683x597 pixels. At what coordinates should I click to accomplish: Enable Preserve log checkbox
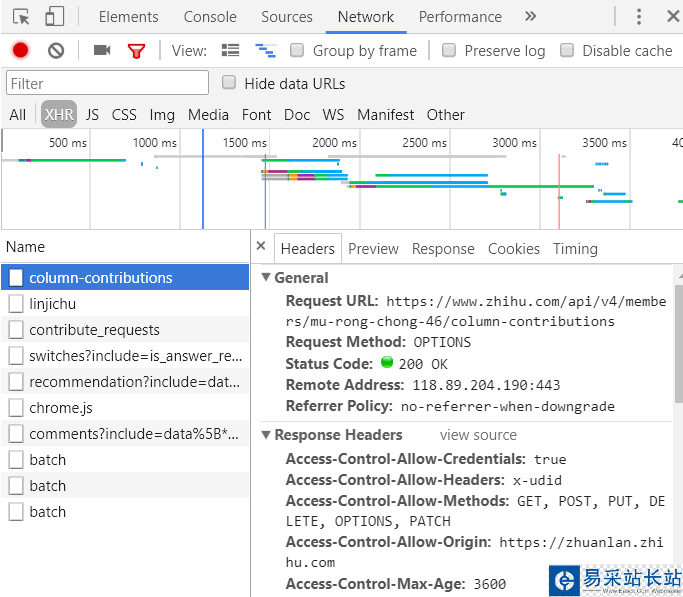[449, 50]
